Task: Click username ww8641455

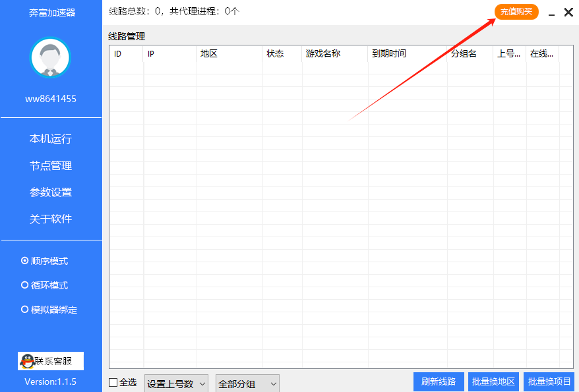Action: (x=51, y=99)
